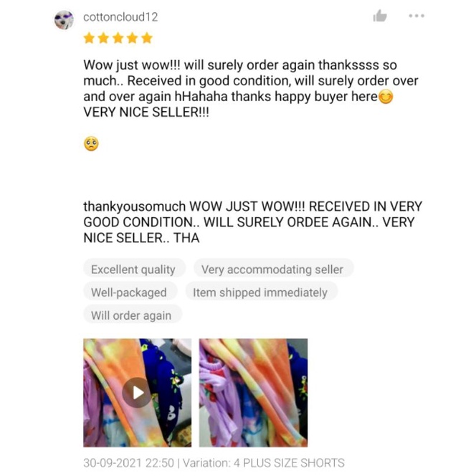The width and height of the screenshot is (476, 476).
Task: Like the review with thumbs-up icon
Action: point(380,16)
